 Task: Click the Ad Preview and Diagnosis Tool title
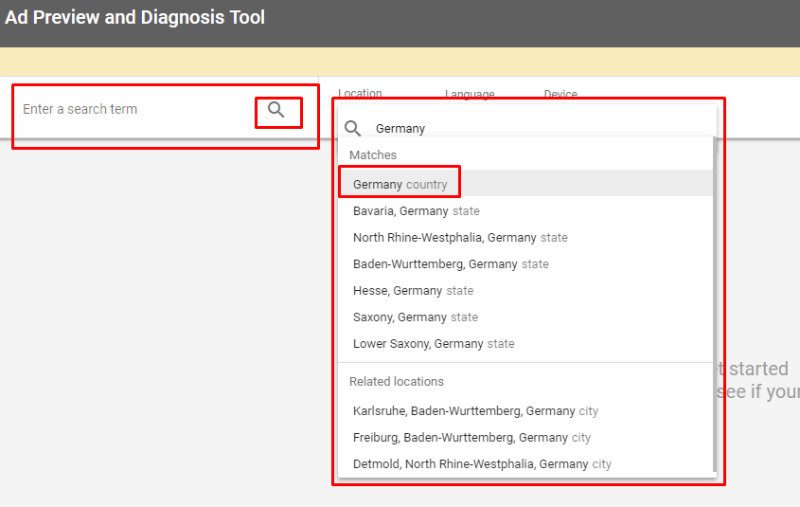point(135,17)
